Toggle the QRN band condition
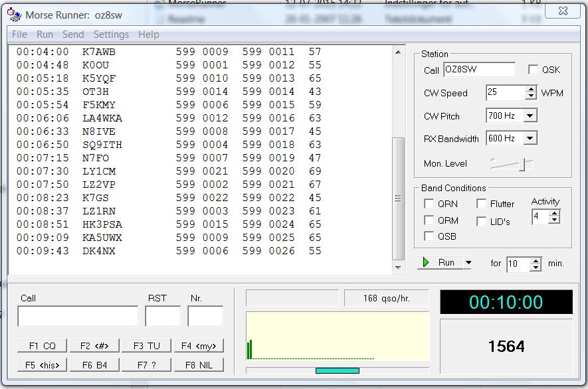 (429, 204)
